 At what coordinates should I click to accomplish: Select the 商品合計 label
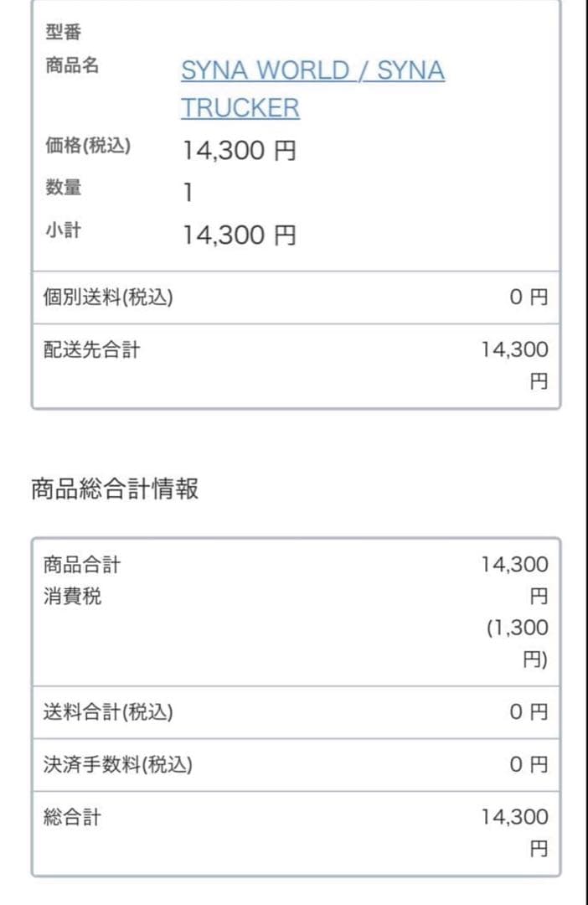(81, 565)
